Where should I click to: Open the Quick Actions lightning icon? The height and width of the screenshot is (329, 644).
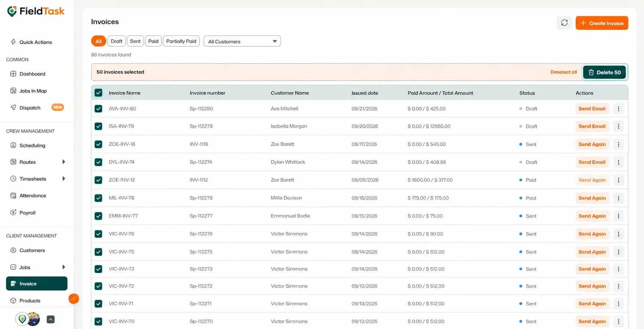coord(13,42)
